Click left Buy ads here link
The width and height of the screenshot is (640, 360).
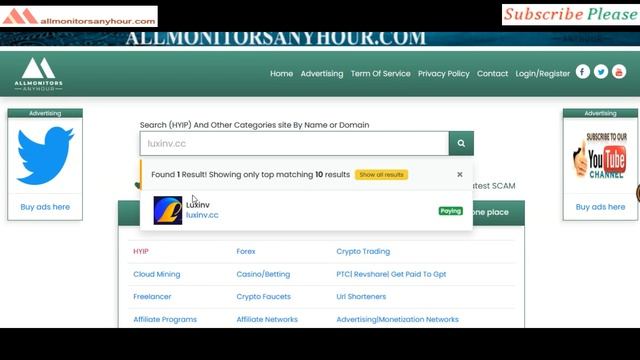(45, 207)
